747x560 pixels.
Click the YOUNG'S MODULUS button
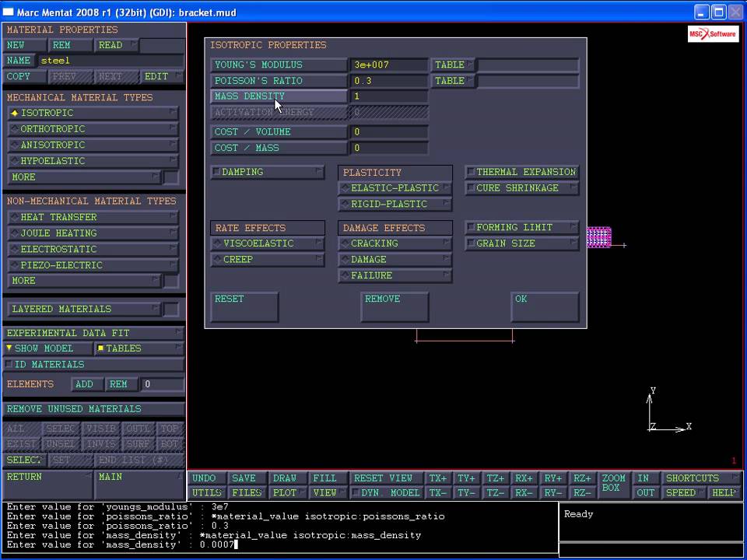tap(279, 65)
